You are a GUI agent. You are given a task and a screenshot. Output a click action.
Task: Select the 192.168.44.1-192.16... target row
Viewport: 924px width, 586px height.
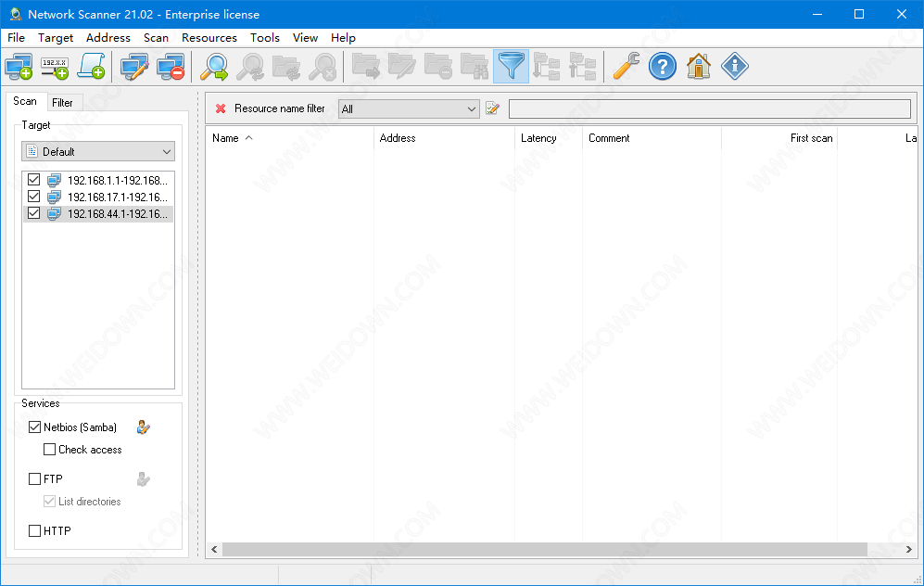click(x=98, y=213)
